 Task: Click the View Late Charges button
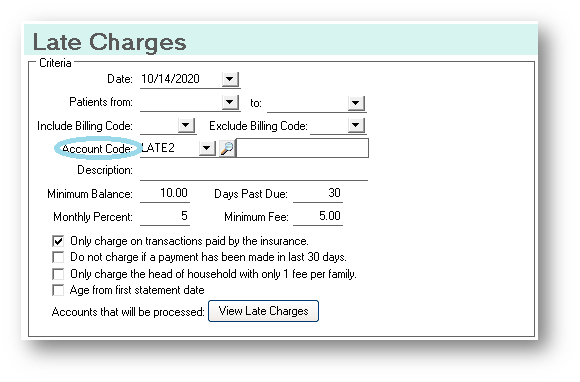click(263, 311)
